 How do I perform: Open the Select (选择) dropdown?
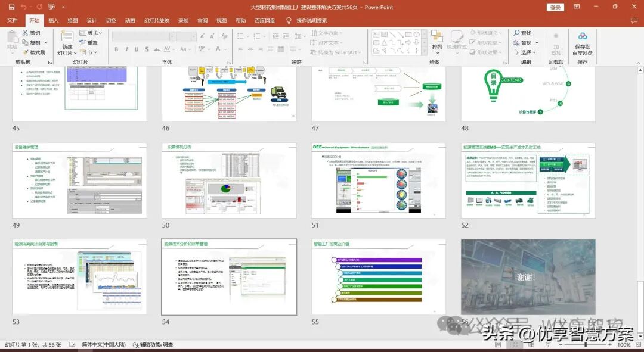pos(525,52)
